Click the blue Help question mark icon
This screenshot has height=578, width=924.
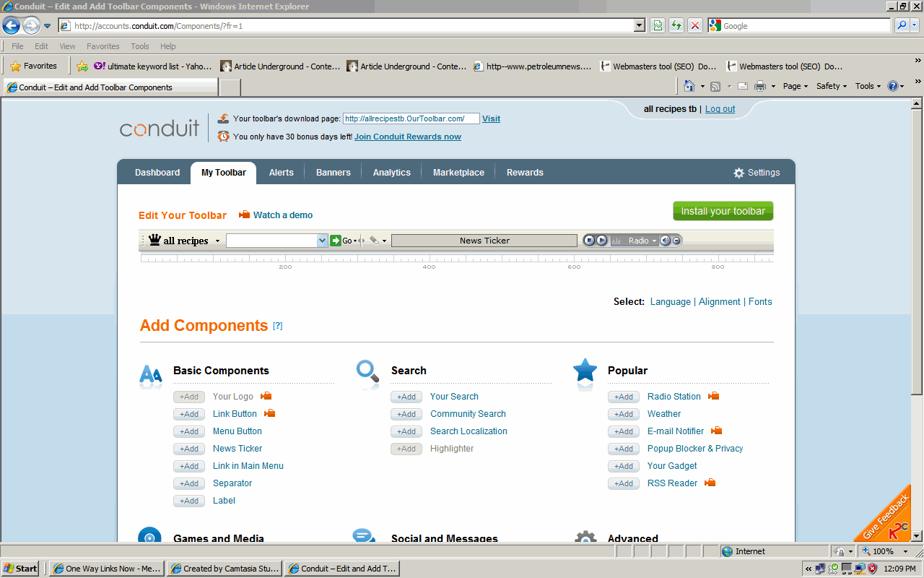[x=892, y=86]
